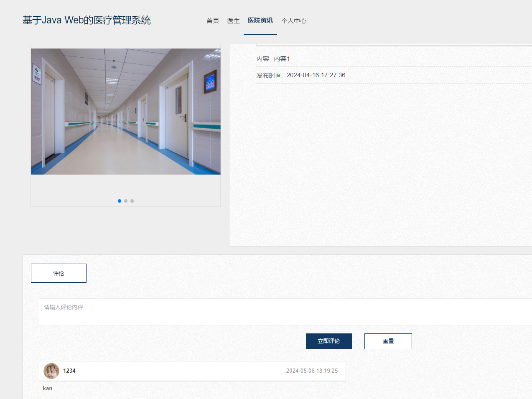Open the 首页 navigation item

tap(213, 20)
